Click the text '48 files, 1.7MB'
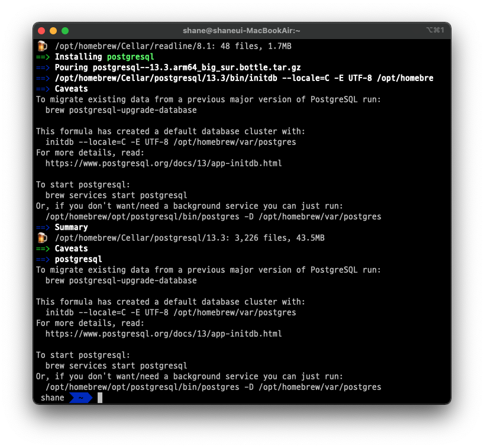Image resolution: width=484 pixels, height=448 pixels. pos(256,46)
